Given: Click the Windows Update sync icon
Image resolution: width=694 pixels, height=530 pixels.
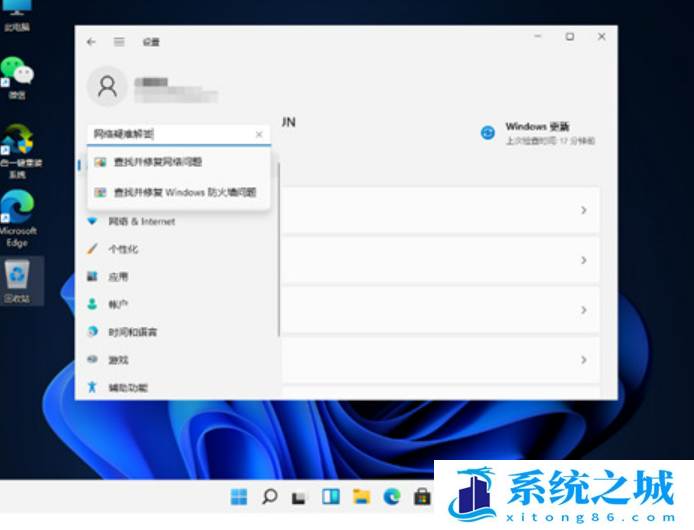Looking at the screenshot, I should 488,133.
